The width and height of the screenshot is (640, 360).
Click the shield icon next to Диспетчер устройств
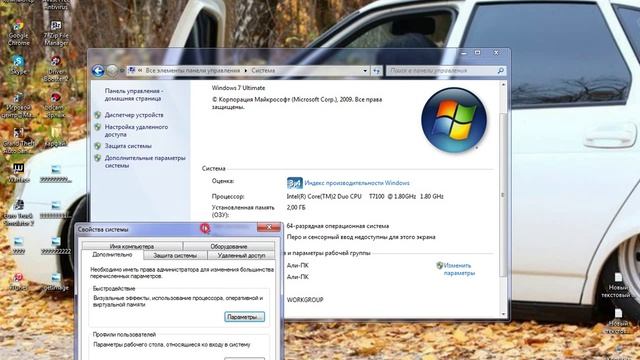[98, 115]
